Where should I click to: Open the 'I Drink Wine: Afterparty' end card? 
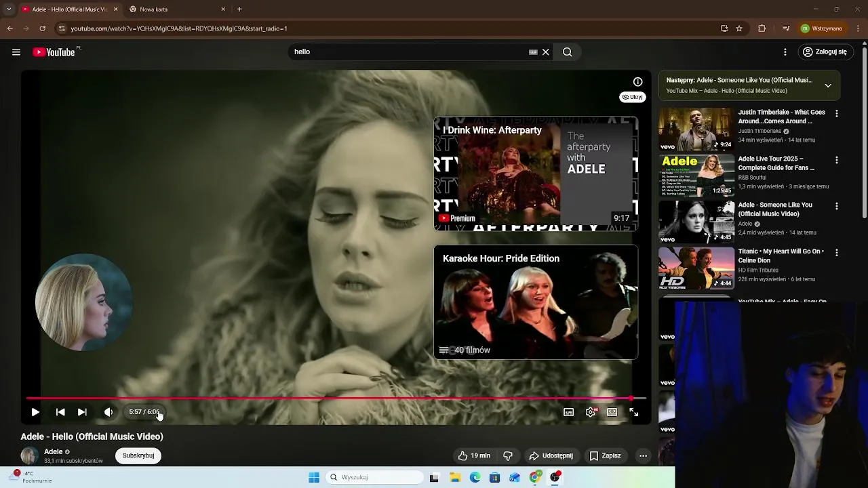[536, 174]
